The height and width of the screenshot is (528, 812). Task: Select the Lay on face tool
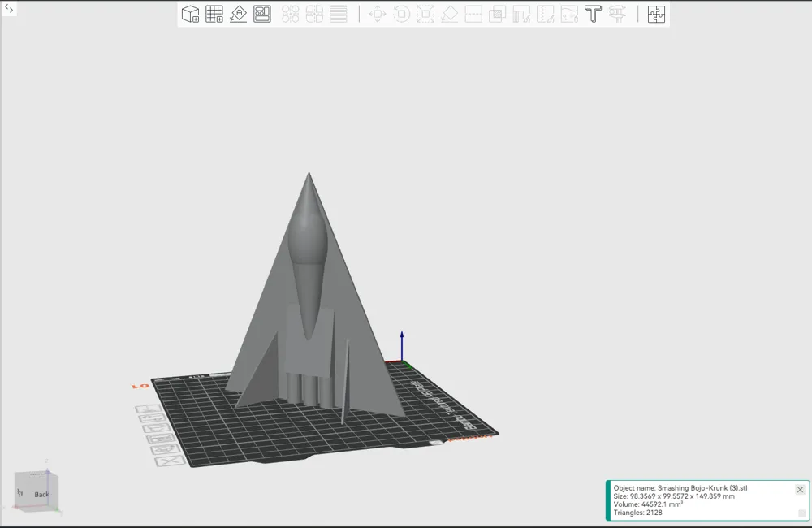(450, 14)
